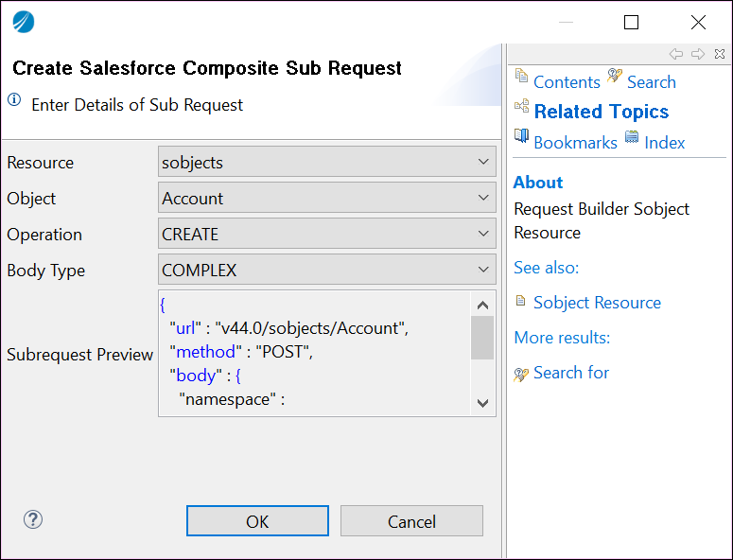Close the help pane with X icon
Image resolution: width=733 pixels, height=560 pixels.
click(x=720, y=54)
